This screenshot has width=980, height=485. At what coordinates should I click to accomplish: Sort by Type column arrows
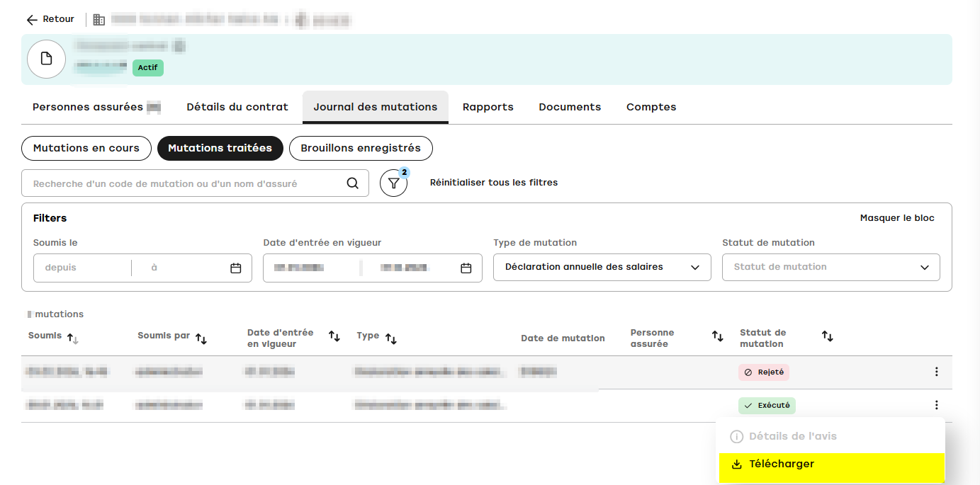[x=390, y=339]
